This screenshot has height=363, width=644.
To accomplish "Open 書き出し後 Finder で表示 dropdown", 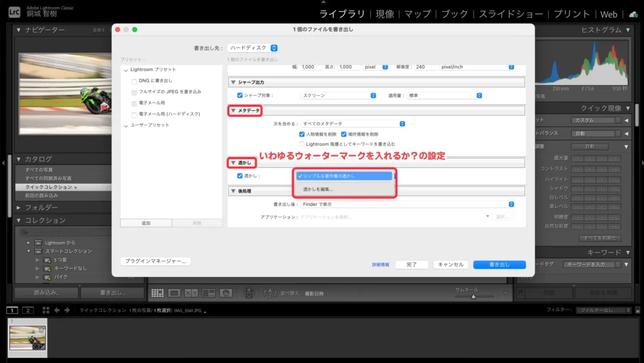I will click(408, 204).
